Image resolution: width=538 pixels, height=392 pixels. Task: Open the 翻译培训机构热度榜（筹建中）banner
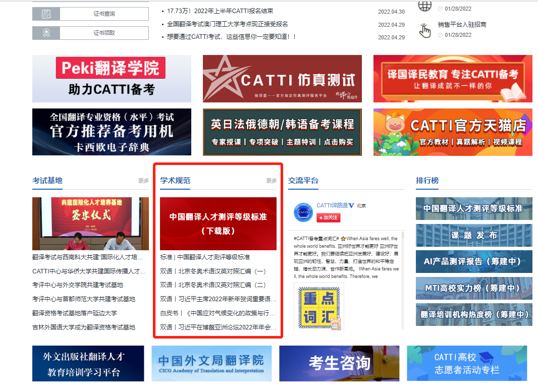[474, 314]
